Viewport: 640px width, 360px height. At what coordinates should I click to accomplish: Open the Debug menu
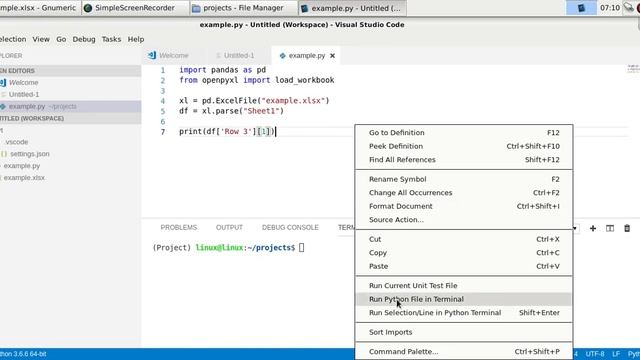click(84, 39)
